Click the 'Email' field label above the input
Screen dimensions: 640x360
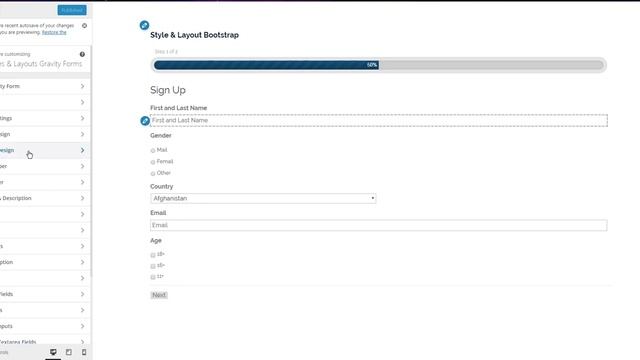tap(158, 213)
